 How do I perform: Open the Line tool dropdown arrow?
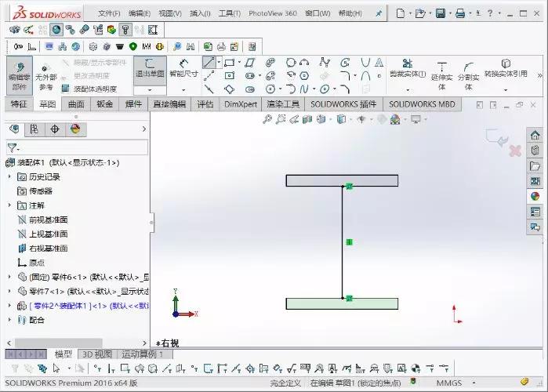tap(219, 63)
